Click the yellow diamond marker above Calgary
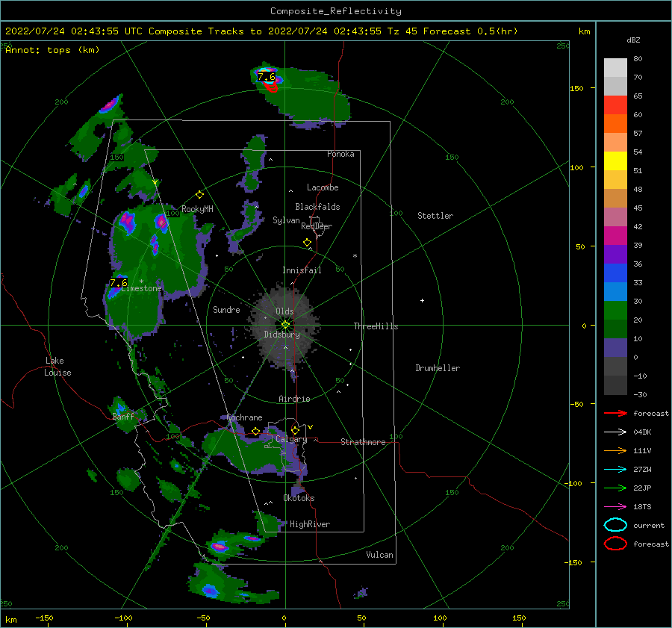 tap(295, 430)
